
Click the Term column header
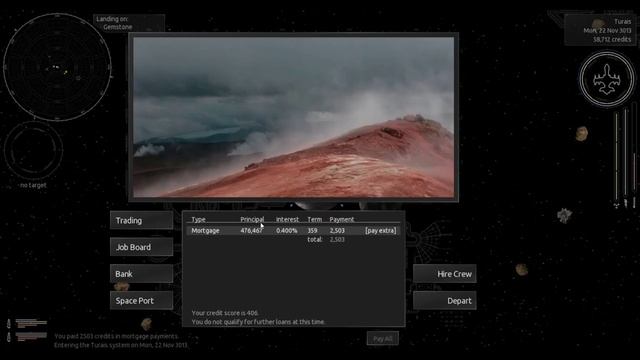click(x=314, y=219)
